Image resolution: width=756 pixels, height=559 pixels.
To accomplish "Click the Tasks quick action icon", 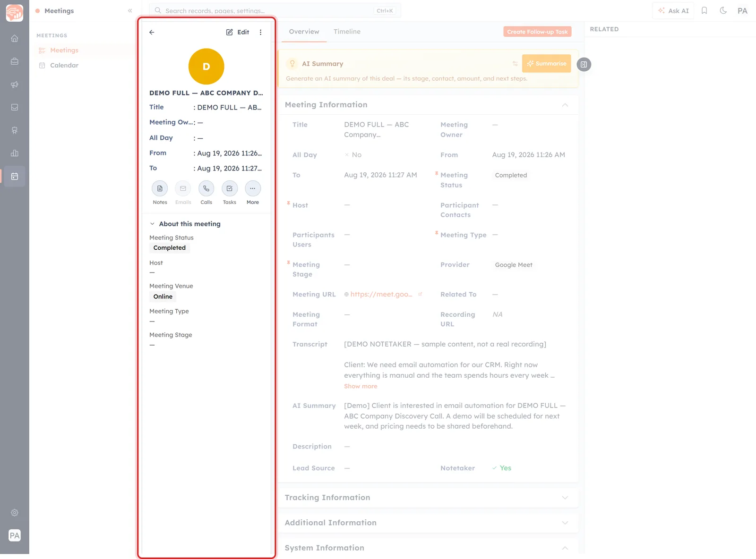I will [230, 188].
